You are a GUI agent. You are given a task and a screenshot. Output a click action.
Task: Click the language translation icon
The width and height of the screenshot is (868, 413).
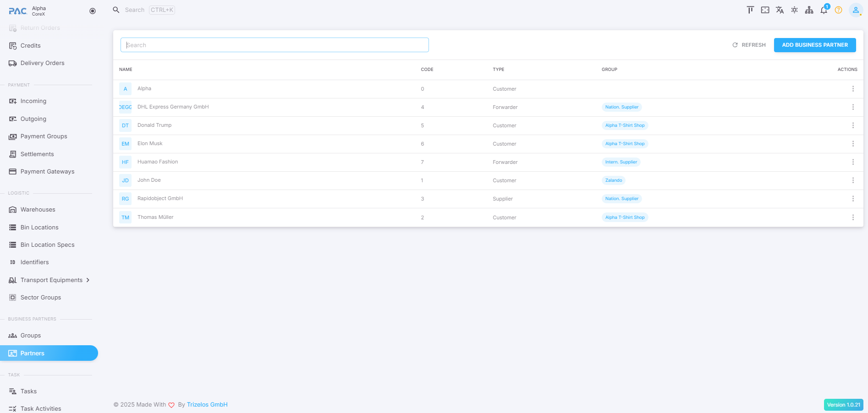[x=780, y=10]
